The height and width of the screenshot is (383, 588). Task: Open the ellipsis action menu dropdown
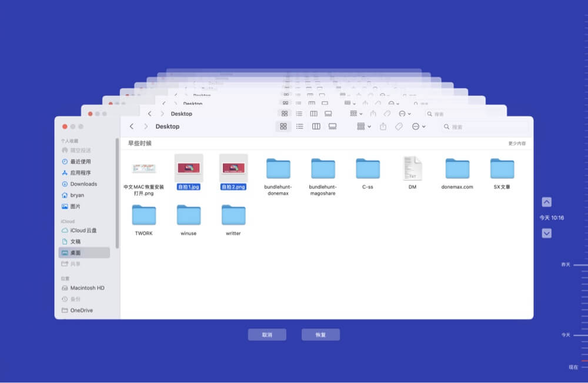419,126
